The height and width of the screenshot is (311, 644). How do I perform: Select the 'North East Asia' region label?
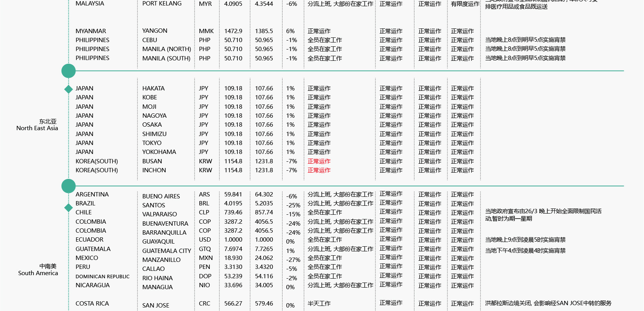37,128
